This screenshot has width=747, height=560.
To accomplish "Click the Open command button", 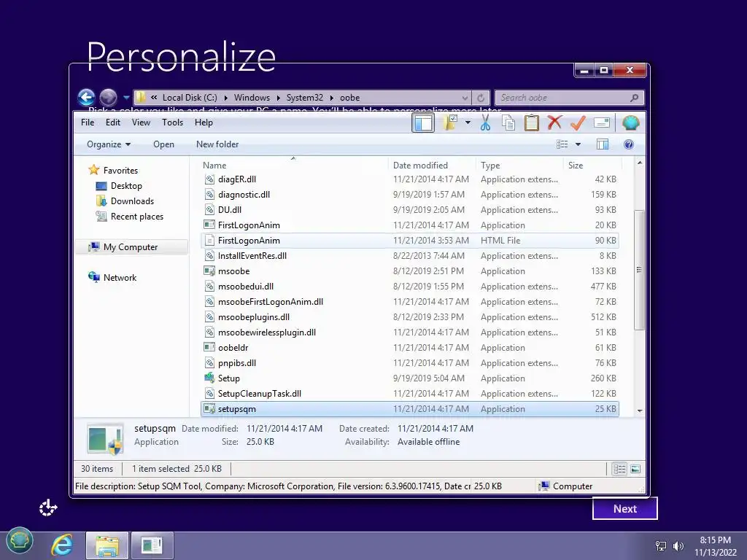I will coord(163,144).
